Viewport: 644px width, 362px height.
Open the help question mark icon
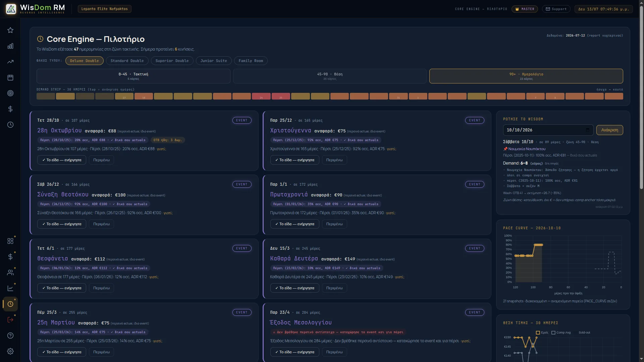click(10, 336)
